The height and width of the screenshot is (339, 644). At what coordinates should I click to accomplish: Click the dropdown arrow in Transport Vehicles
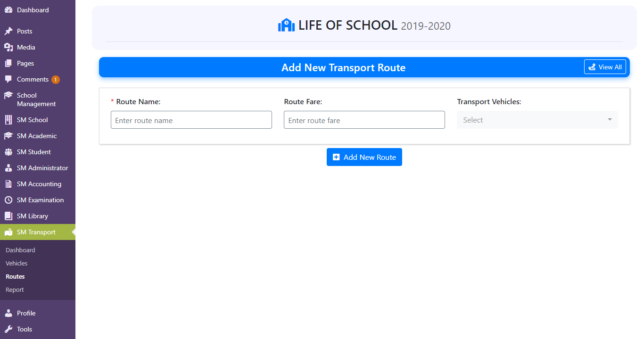610,120
